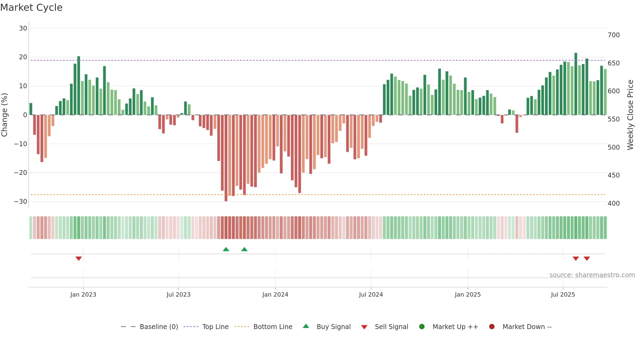Click the green Market Up circle in legend
Screen dimensions: 644x362
(x=422, y=327)
